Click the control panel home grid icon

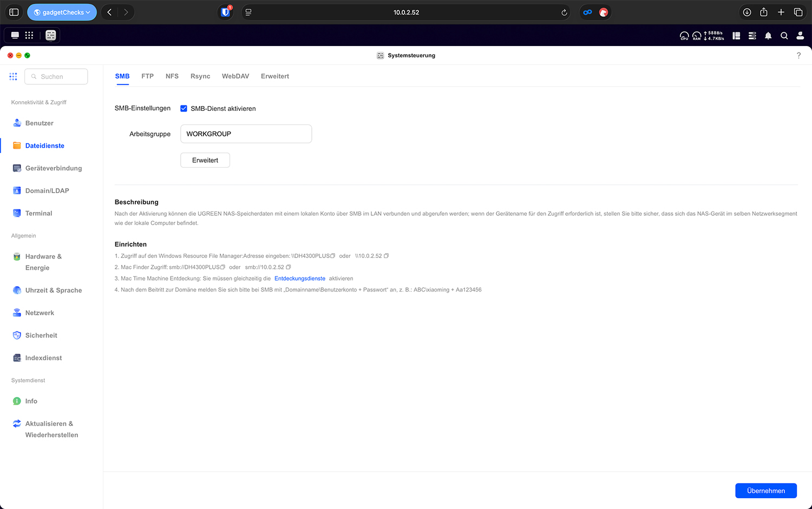click(x=14, y=77)
